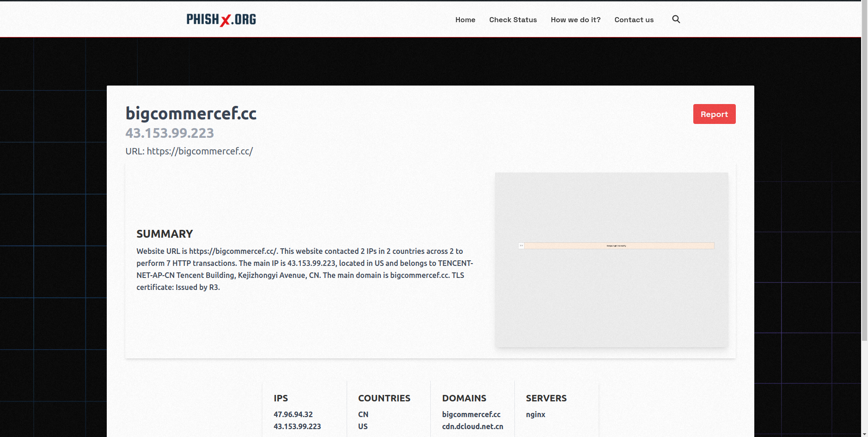Select the bigcommercef.cc heading
Screen dimensions: 868x437
coord(191,113)
